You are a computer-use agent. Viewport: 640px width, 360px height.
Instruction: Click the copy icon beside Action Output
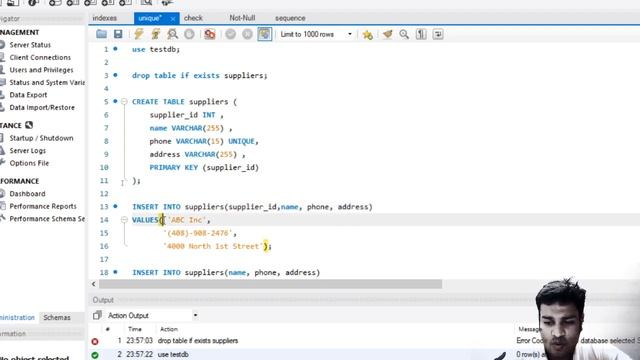click(x=97, y=315)
